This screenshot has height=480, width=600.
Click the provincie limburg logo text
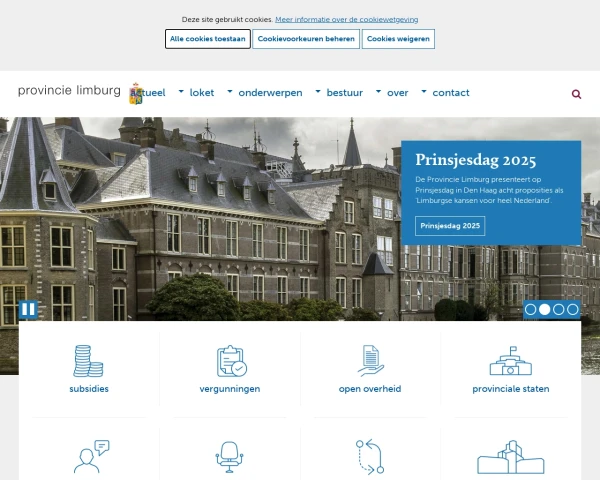(69, 90)
